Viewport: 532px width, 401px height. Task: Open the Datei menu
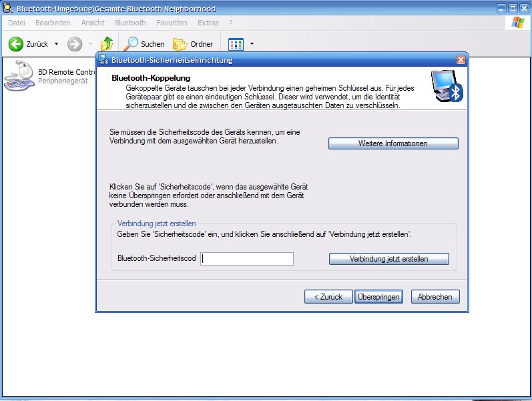point(17,23)
